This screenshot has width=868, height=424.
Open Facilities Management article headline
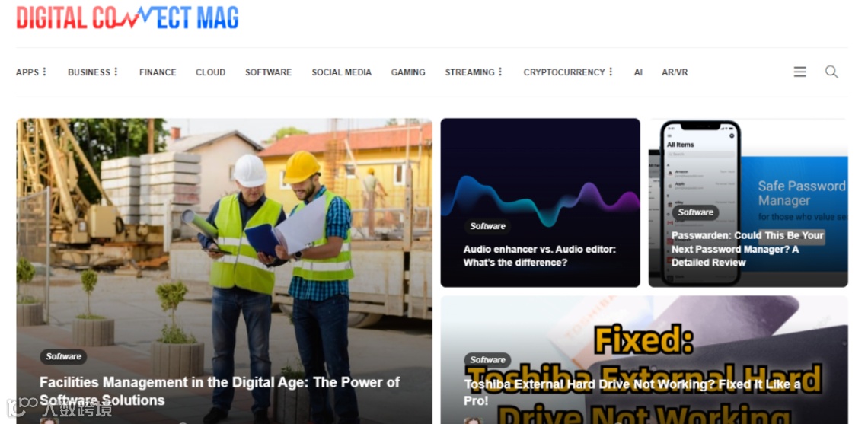(220, 391)
